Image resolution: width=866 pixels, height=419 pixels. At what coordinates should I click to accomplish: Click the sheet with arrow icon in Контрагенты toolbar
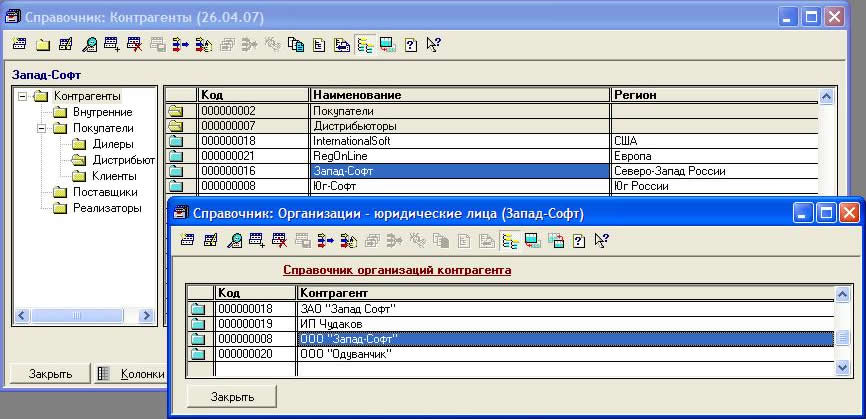tap(342, 45)
